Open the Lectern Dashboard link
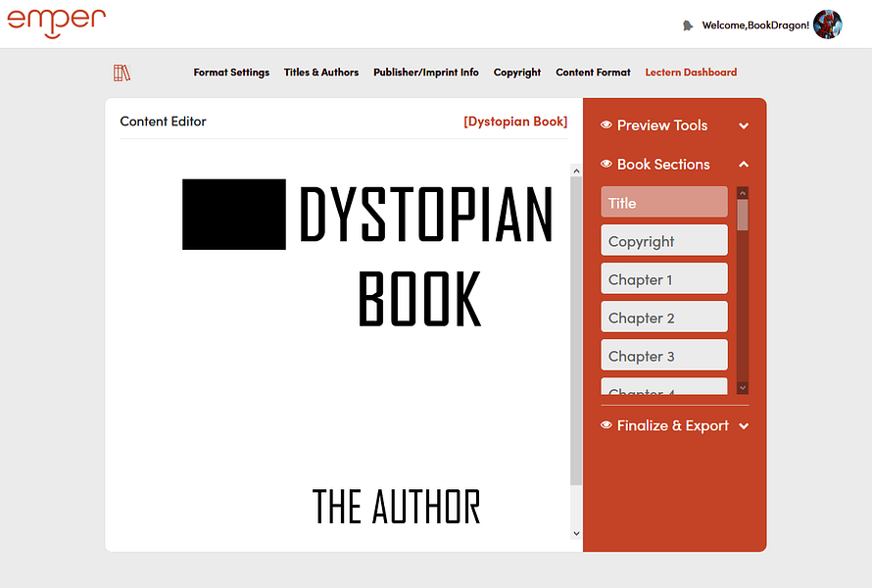 pyautogui.click(x=691, y=73)
